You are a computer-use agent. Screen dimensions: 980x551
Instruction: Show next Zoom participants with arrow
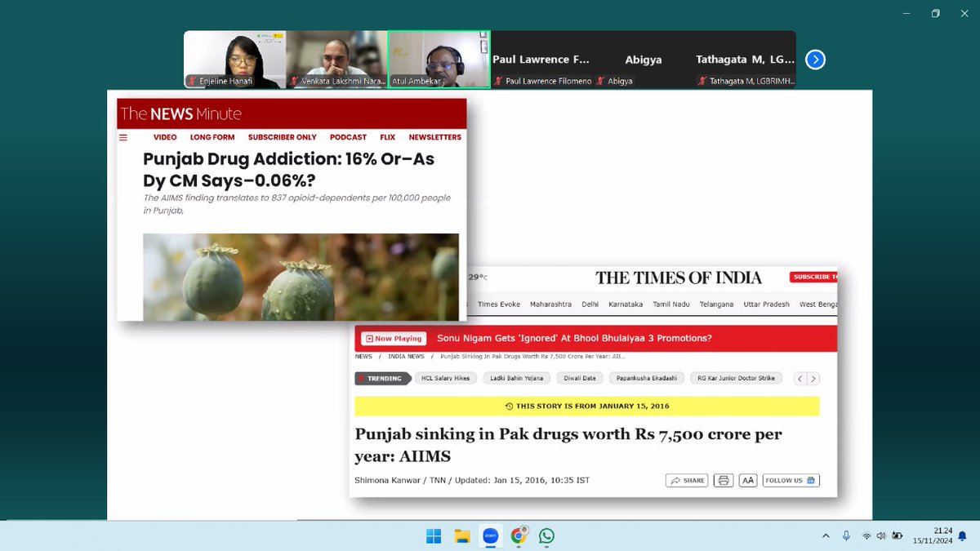point(815,60)
